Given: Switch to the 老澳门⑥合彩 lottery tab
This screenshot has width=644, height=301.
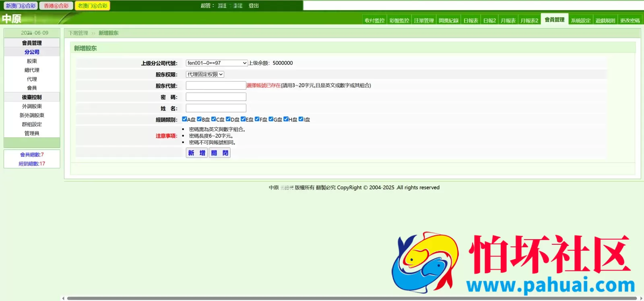Looking at the screenshot, I should pos(92,6).
